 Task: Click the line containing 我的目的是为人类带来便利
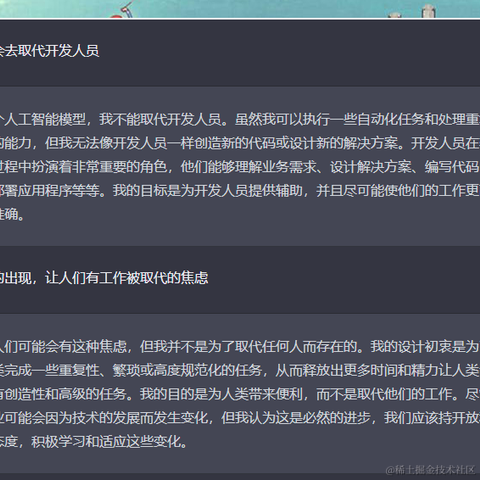(x=240, y=394)
